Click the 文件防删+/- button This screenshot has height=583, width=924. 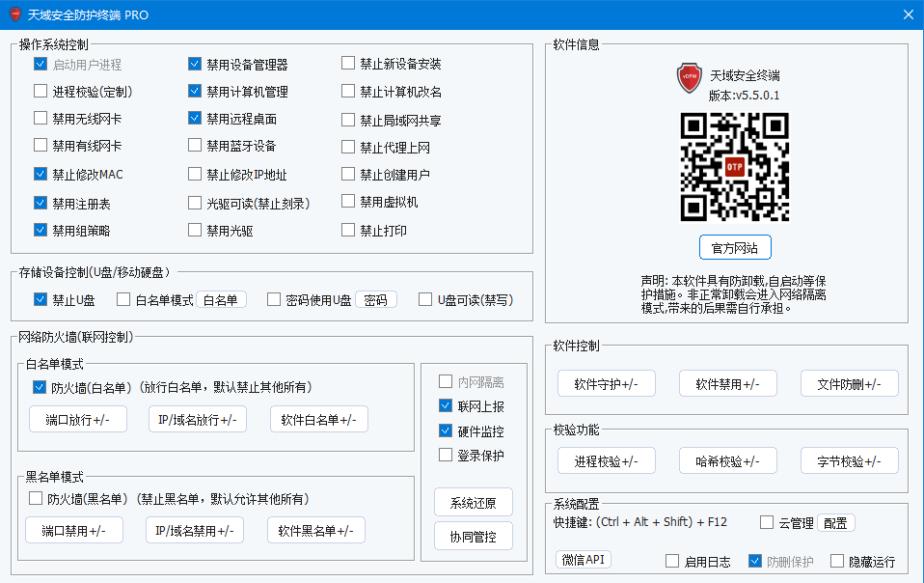(x=849, y=383)
